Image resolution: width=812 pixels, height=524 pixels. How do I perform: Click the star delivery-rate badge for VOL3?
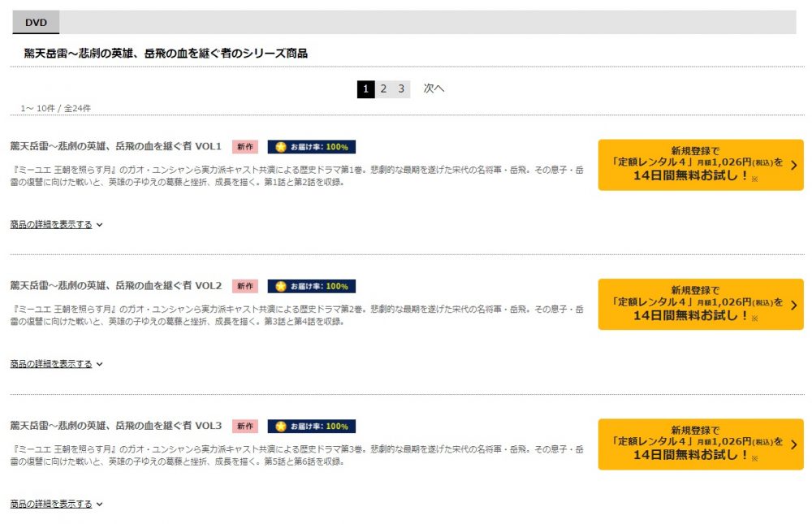point(311,426)
